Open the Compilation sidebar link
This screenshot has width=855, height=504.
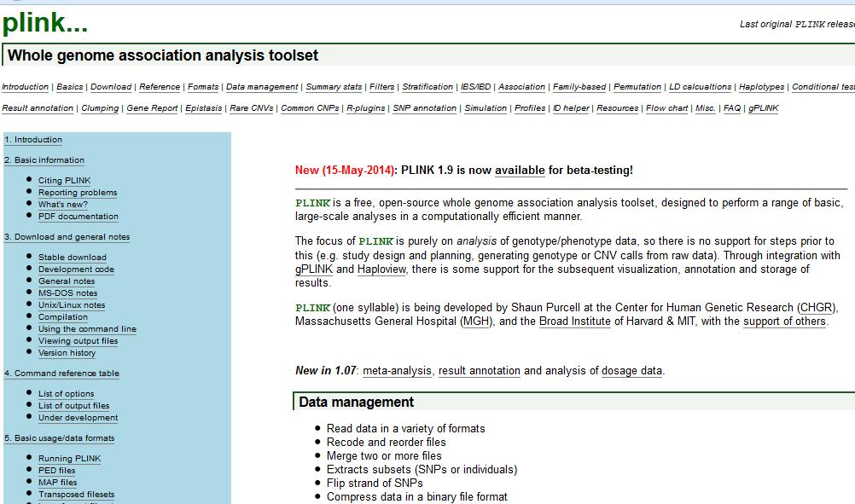click(62, 317)
